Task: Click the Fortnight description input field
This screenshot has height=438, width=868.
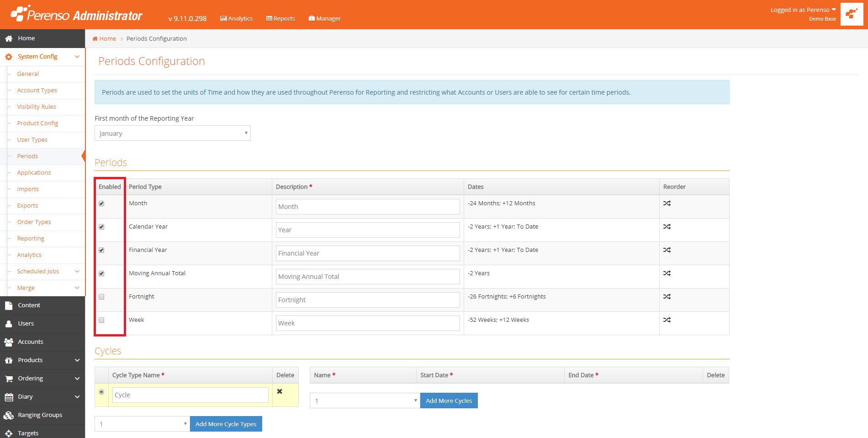Action: point(368,300)
